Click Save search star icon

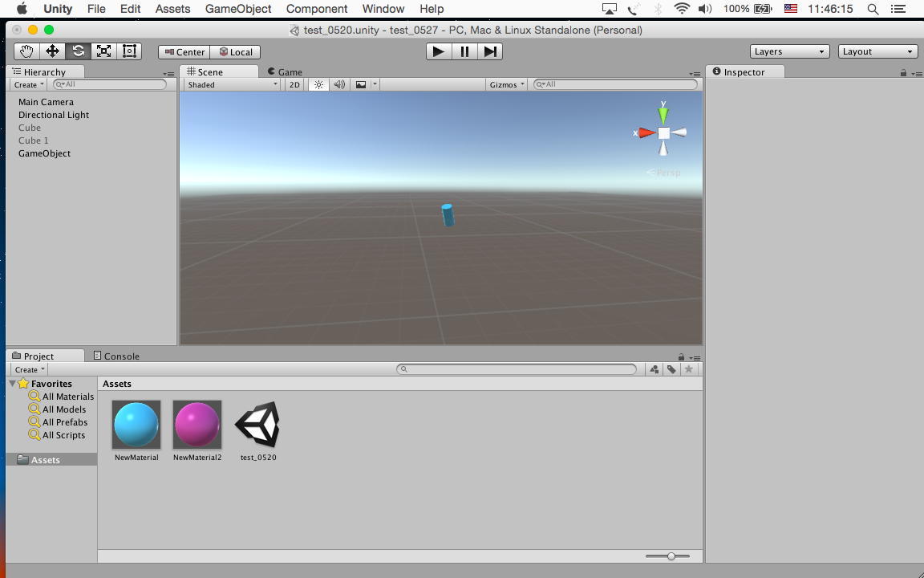point(688,369)
